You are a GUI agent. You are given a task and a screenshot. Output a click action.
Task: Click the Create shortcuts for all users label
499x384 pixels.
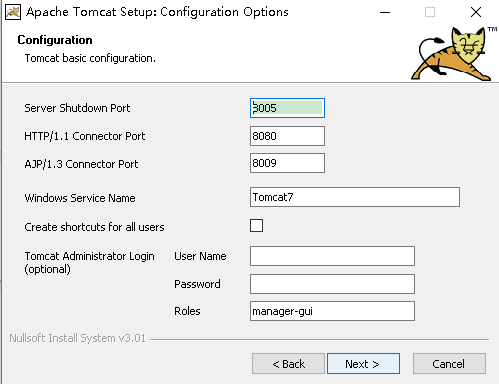click(x=94, y=227)
